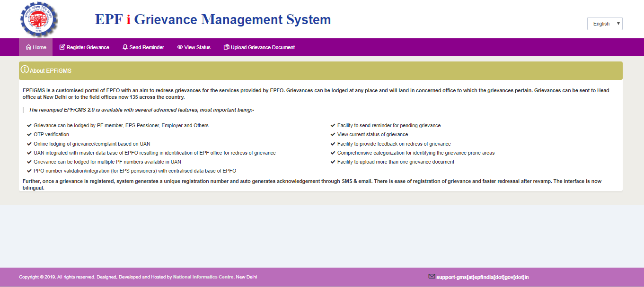The height and width of the screenshot is (287, 644).
Task: Click text 'View current status of grievance'
Action: tap(372, 135)
